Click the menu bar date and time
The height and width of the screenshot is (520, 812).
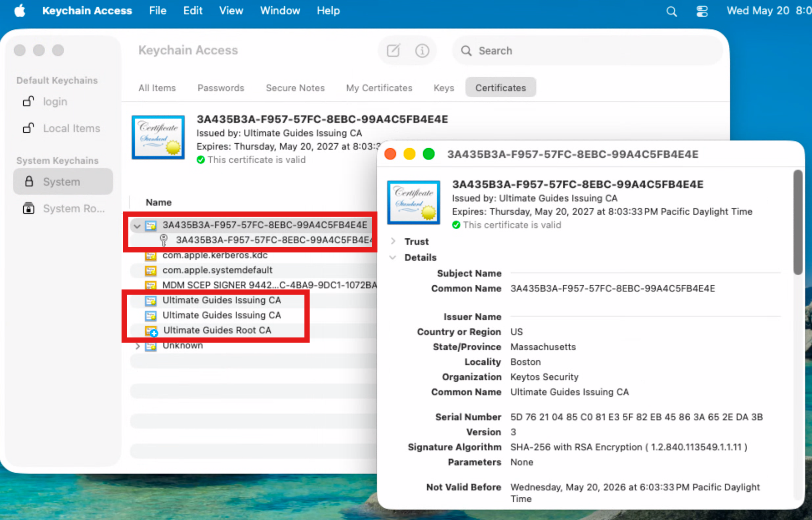(769, 11)
